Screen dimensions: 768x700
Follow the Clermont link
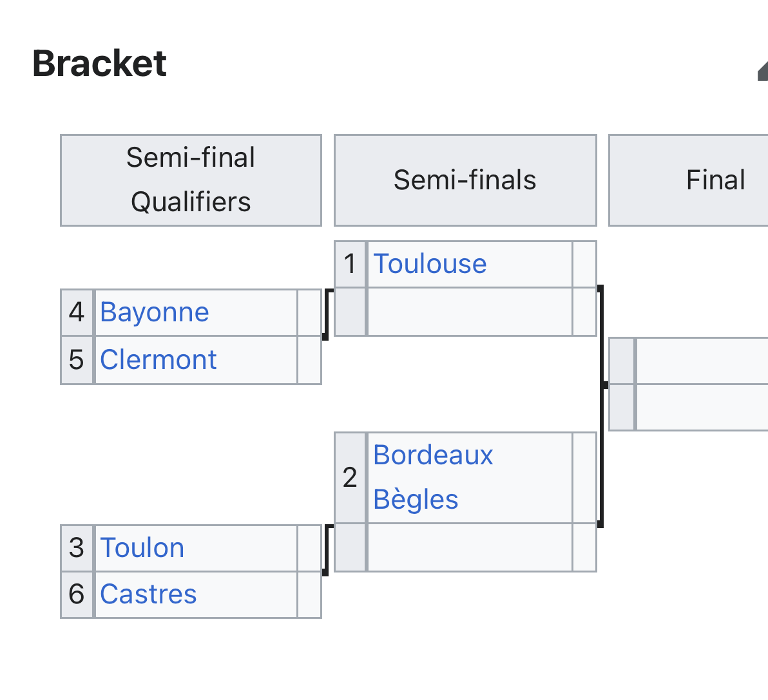(158, 360)
